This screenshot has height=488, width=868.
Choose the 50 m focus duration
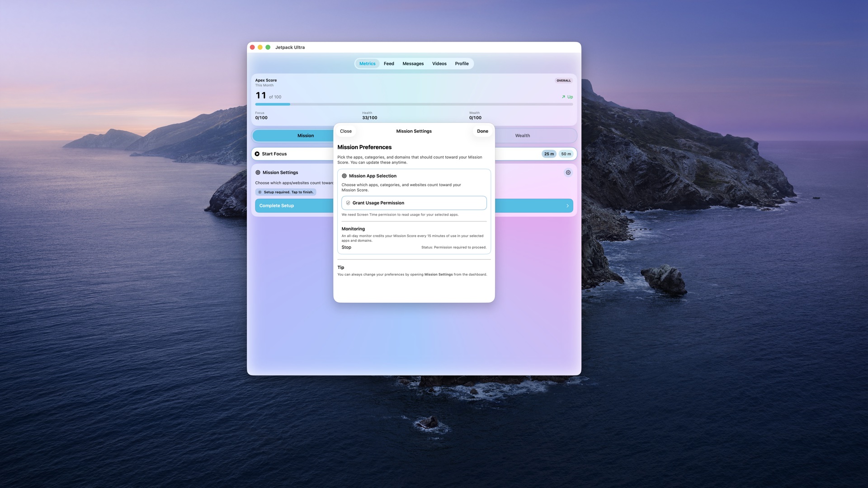566,154
